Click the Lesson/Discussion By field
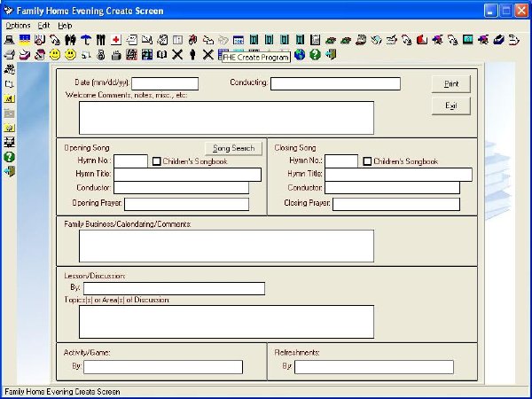The height and width of the screenshot is (399, 532). click(174, 288)
